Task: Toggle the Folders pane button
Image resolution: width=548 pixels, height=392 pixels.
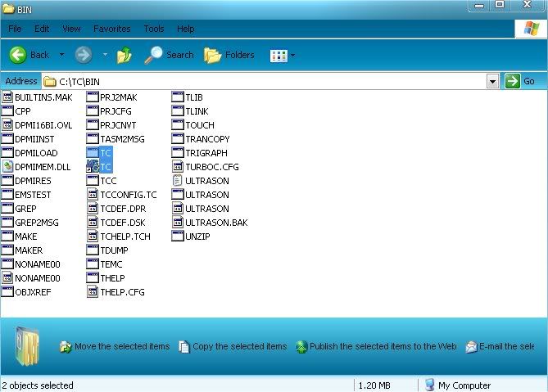Action: click(229, 55)
